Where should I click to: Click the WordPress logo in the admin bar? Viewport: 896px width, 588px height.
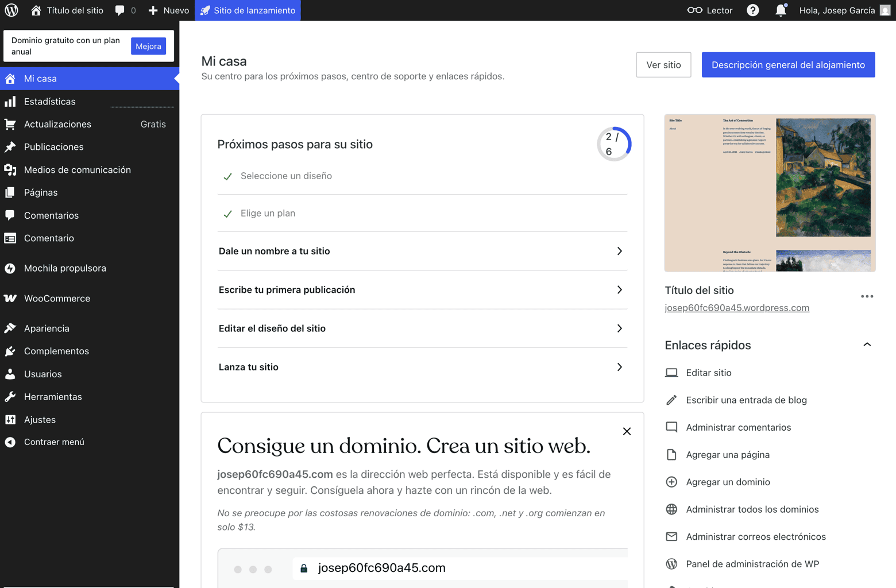pyautogui.click(x=11, y=10)
